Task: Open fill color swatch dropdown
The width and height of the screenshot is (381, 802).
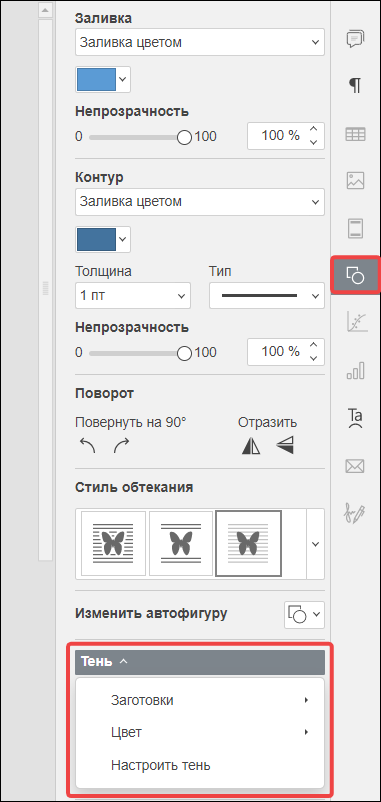Action: pyautogui.click(x=103, y=79)
